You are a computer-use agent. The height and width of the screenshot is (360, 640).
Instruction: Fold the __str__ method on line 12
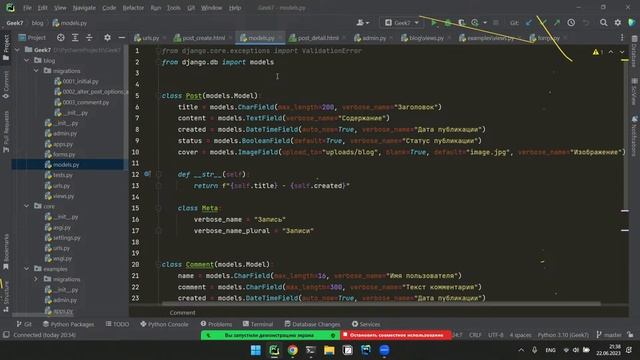coord(158,174)
